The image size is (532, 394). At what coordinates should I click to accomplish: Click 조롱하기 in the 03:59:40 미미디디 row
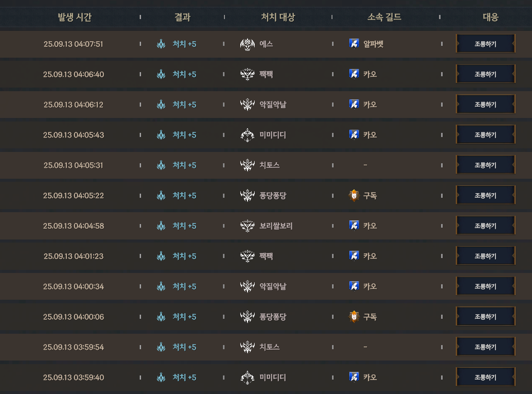(486, 377)
